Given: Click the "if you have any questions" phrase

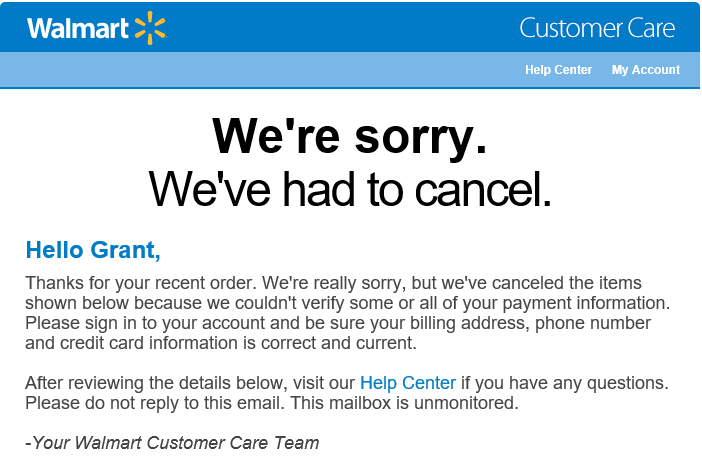Looking at the screenshot, I should [x=565, y=383].
